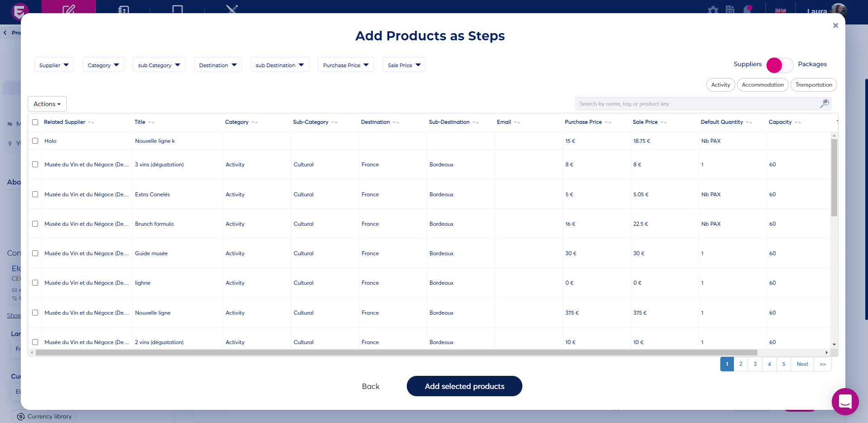The image size is (868, 423).
Task: Click the pencil edit icon in top bar
Action: (x=69, y=9)
